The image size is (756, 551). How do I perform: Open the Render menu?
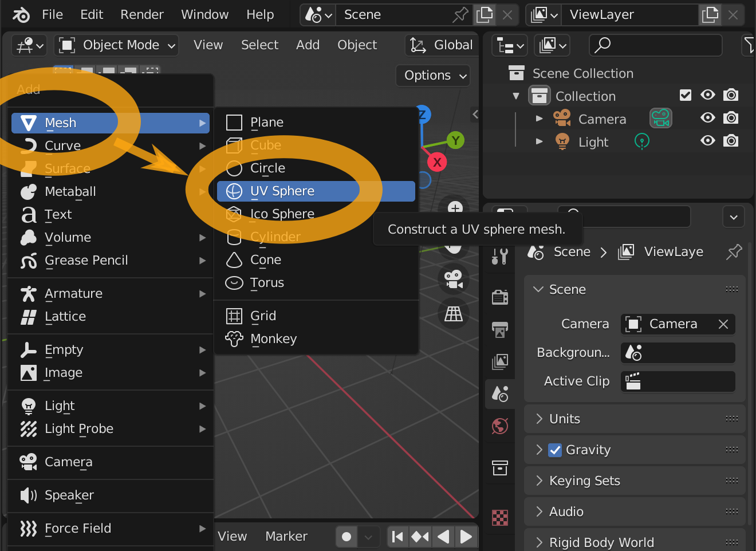click(x=142, y=15)
